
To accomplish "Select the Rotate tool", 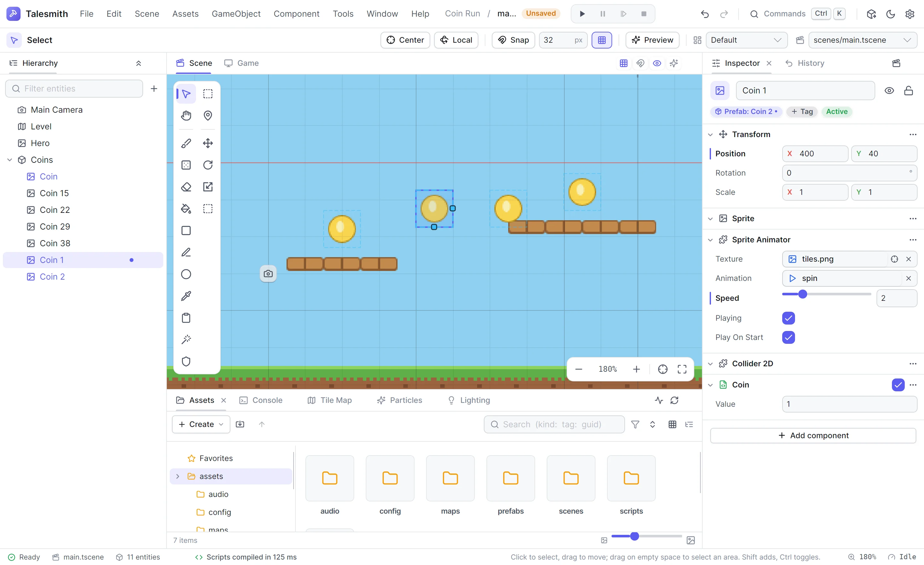I will [208, 165].
